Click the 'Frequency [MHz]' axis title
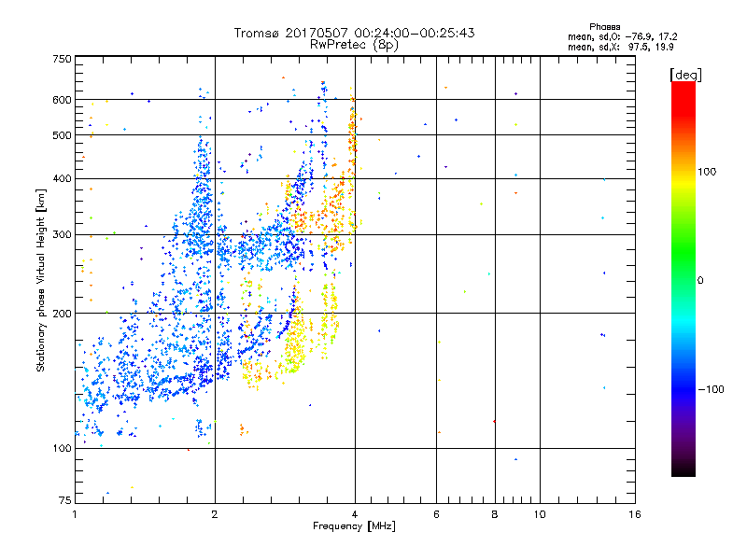 tap(354, 526)
